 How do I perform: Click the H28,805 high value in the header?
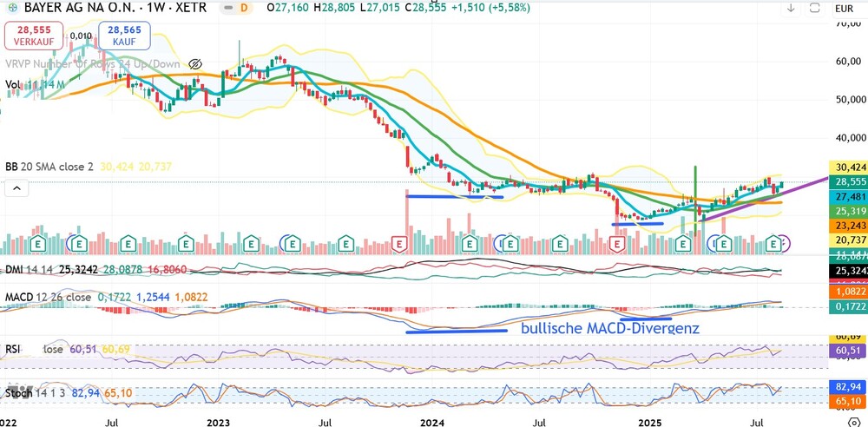[334, 8]
